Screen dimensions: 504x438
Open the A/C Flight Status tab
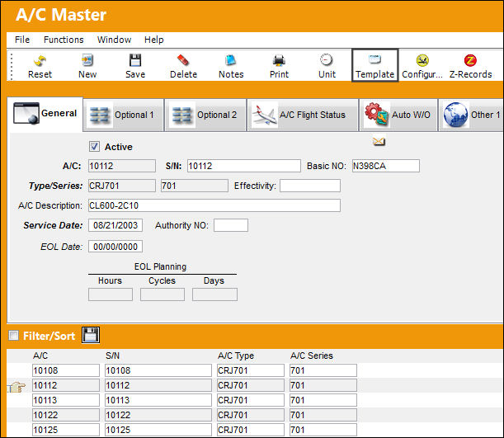303,115
